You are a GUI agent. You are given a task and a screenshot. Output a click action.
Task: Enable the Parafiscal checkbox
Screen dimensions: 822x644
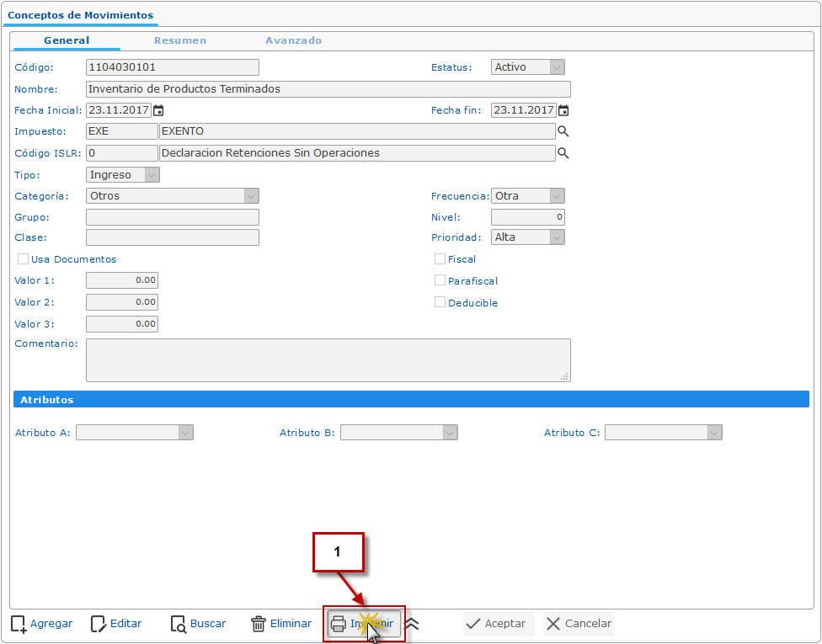[440, 280]
